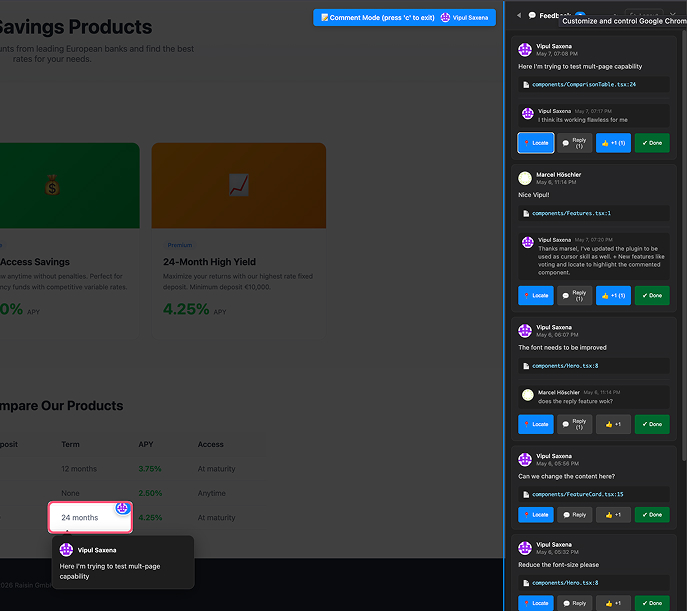Mark 'The font needs to be improved' as Done
The height and width of the screenshot is (611, 687).
pos(652,424)
